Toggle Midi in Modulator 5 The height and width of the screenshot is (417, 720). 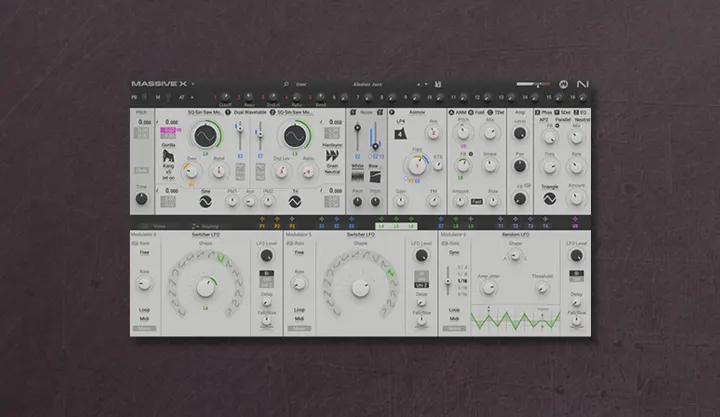point(299,319)
